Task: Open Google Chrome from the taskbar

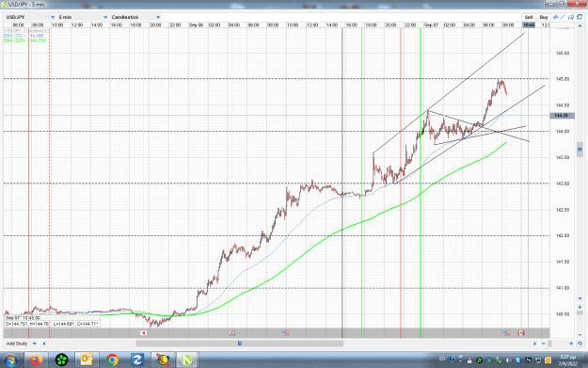Action: (112, 360)
